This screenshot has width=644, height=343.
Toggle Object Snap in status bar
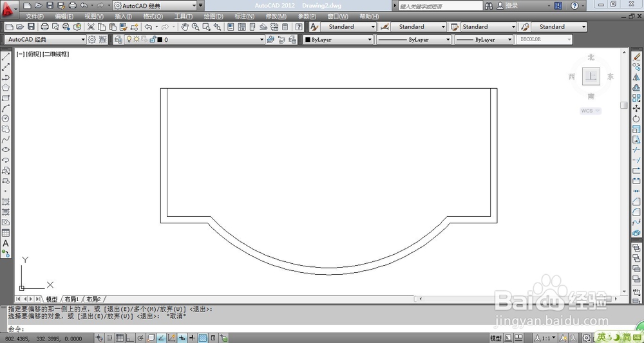click(x=151, y=338)
